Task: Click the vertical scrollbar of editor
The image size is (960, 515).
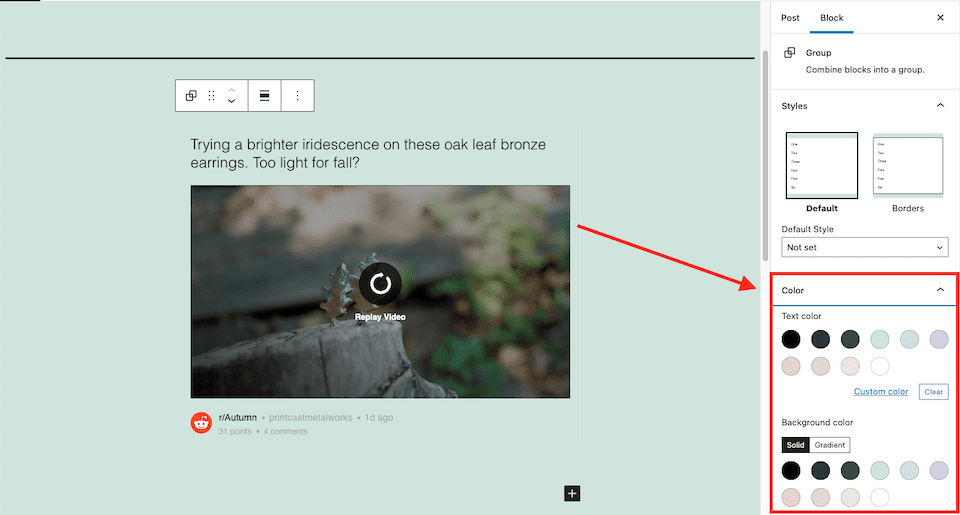Action: pyautogui.click(x=765, y=156)
